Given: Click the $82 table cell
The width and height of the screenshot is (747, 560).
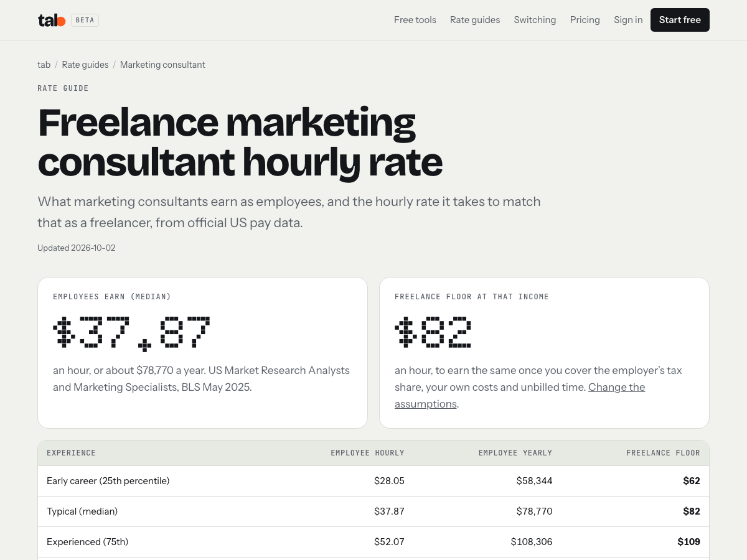Looking at the screenshot, I should click(x=692, y=511).
